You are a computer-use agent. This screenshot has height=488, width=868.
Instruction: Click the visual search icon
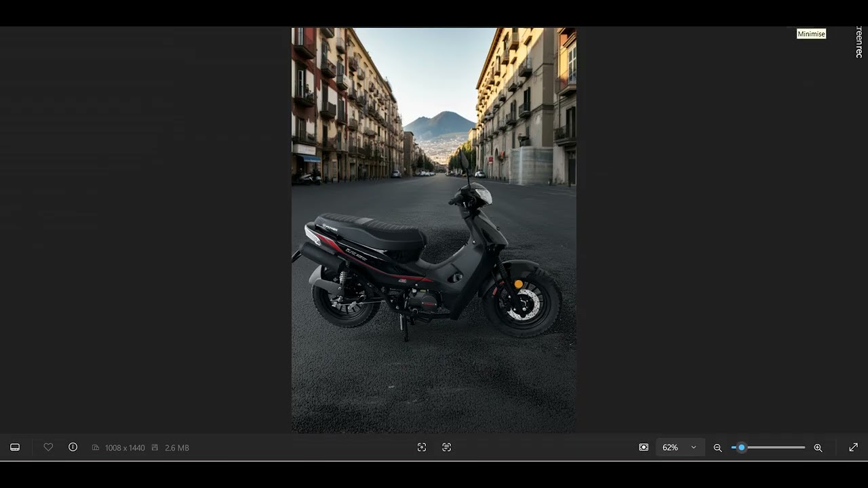422,447
